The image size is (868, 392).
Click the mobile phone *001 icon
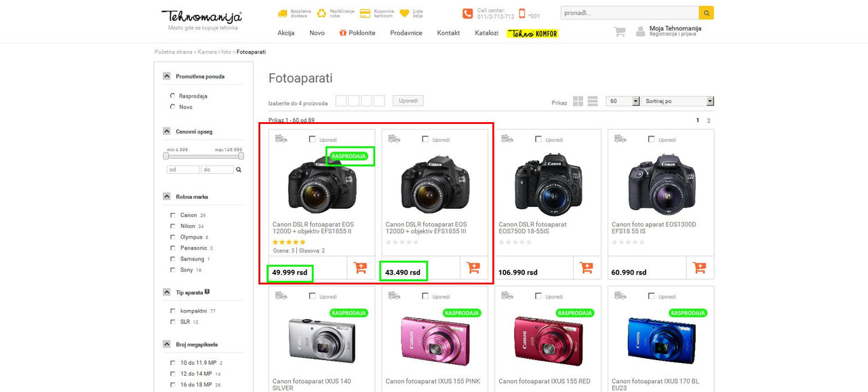pos(521,14)
